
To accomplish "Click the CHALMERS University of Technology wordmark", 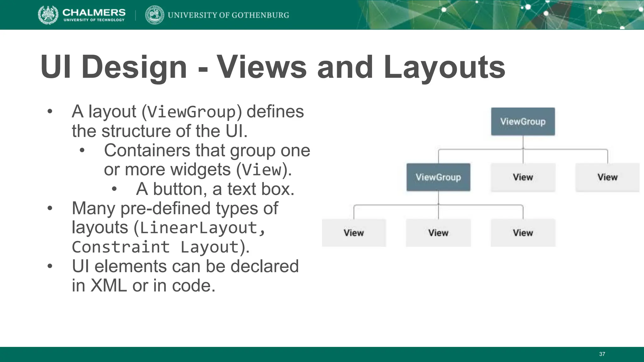I will click(94, 15).
